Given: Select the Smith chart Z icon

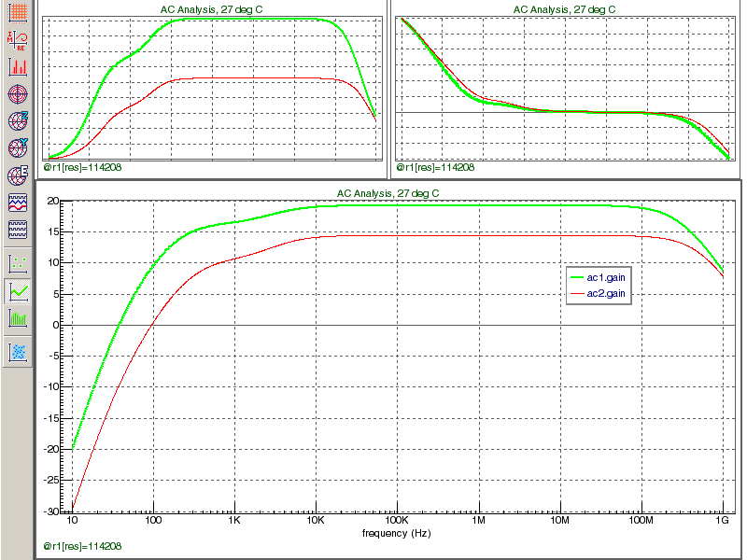Looking at the screenshot, I should tap(18, 121).
